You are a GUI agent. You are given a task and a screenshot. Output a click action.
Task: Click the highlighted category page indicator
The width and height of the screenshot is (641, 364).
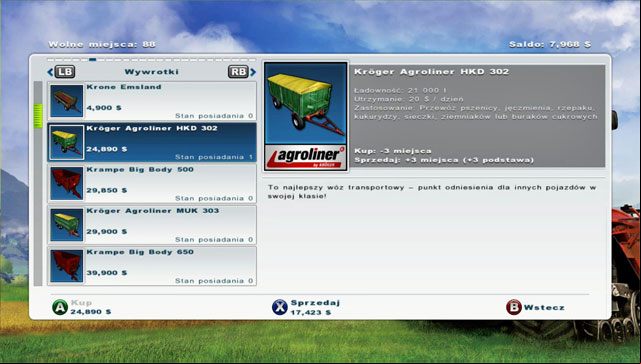[x=93, y=60]
